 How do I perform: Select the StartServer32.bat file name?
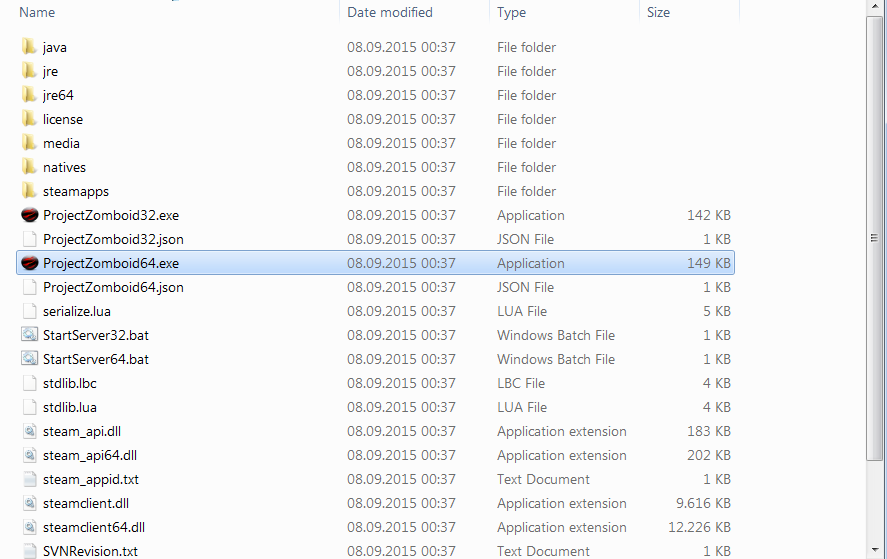[x=96, y=335]
